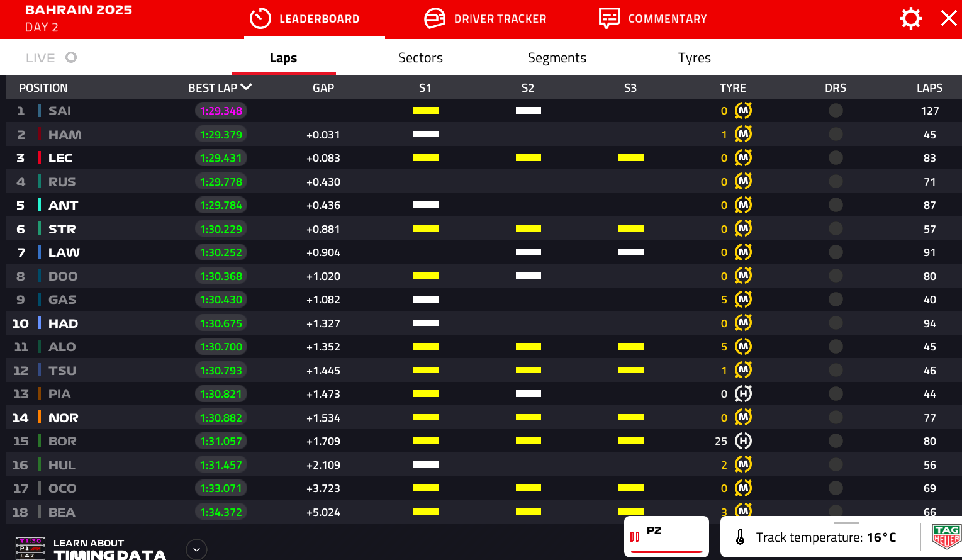This screenshot has height=560, width=962.
Task: Click LAW DRS indicator dot
Action: tap(836, 252)
